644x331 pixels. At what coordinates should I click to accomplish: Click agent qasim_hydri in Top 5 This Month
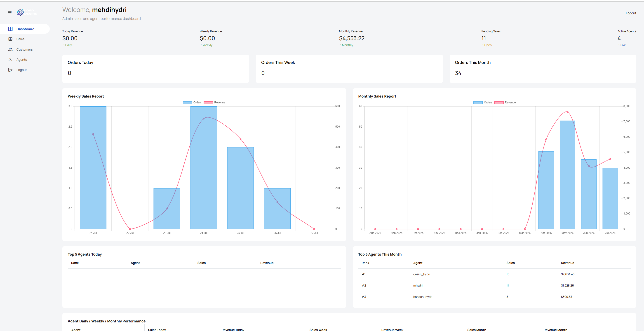point(421,274)
